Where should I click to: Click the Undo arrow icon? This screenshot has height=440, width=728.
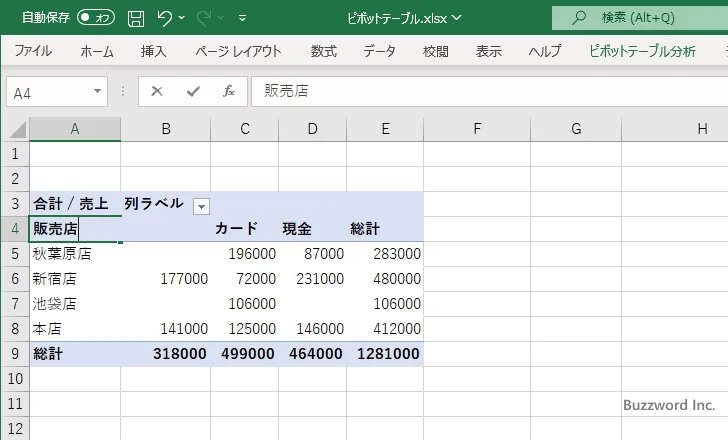[x=164, y=18]
